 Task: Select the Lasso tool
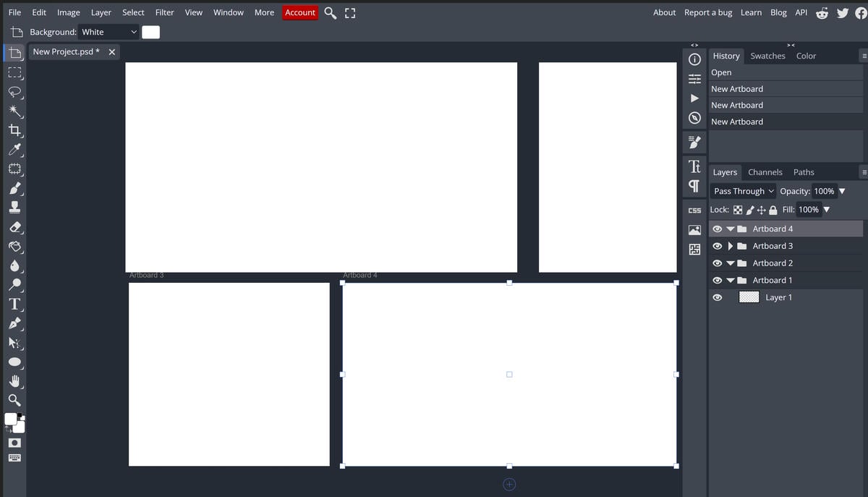coord(14,92)
